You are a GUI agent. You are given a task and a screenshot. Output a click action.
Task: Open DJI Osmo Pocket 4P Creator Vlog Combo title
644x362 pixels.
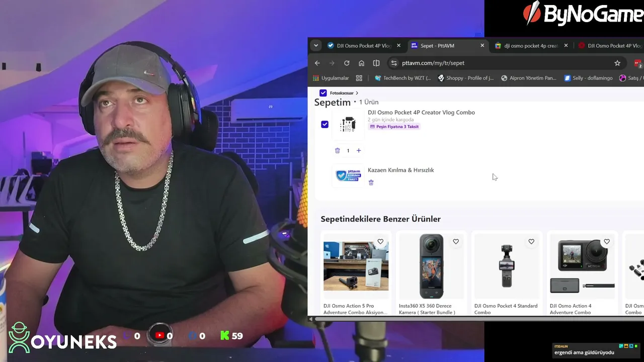pos(421,113)
